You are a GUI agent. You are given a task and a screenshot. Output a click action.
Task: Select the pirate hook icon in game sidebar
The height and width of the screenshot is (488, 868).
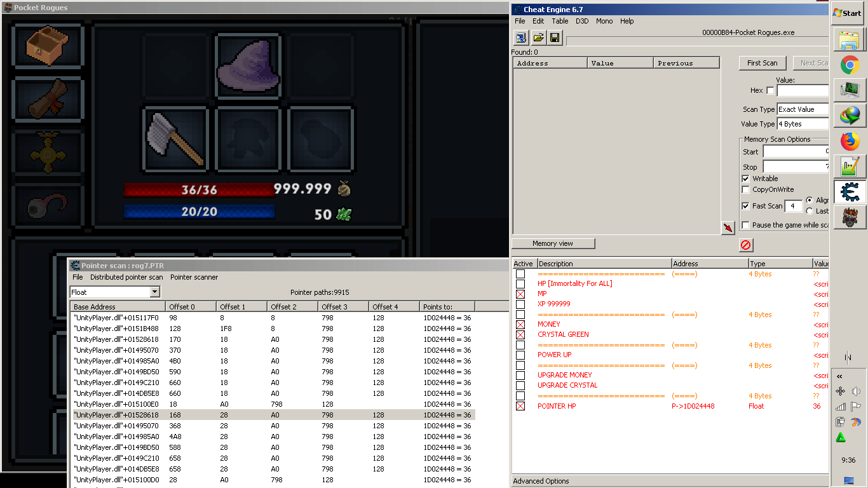pyautogui.click(x=47, y=205)
